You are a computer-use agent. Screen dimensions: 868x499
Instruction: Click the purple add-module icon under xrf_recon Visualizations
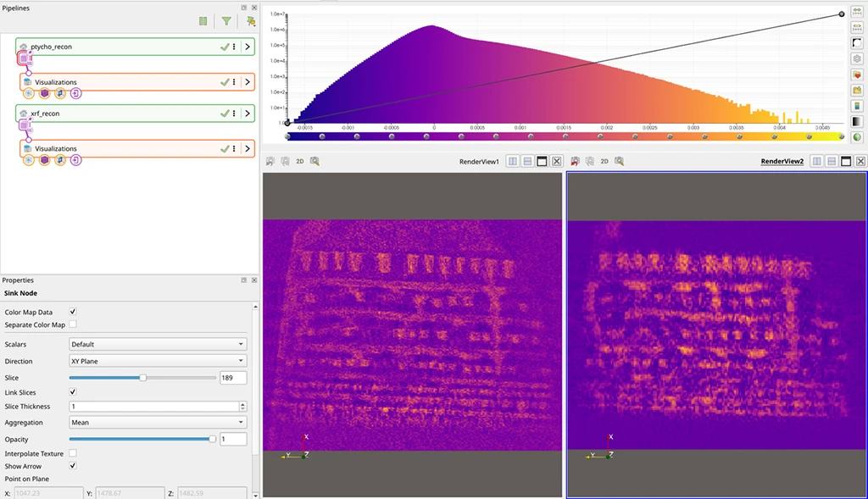coord(75,160)
